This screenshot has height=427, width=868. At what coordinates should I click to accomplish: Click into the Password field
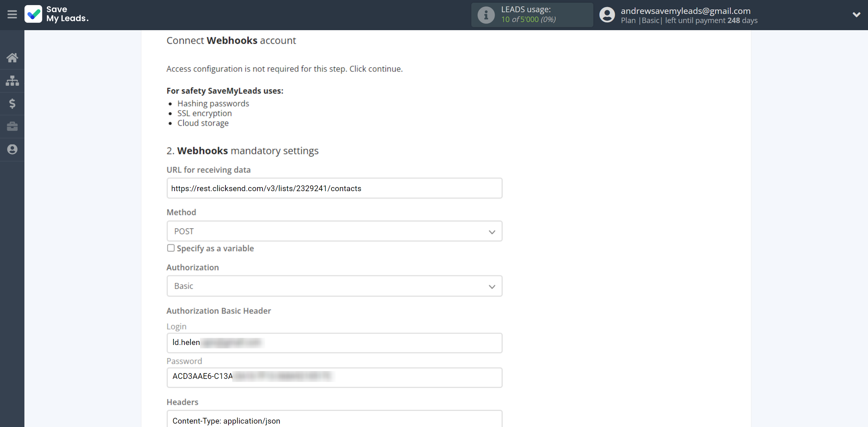[x=334, y=378]
